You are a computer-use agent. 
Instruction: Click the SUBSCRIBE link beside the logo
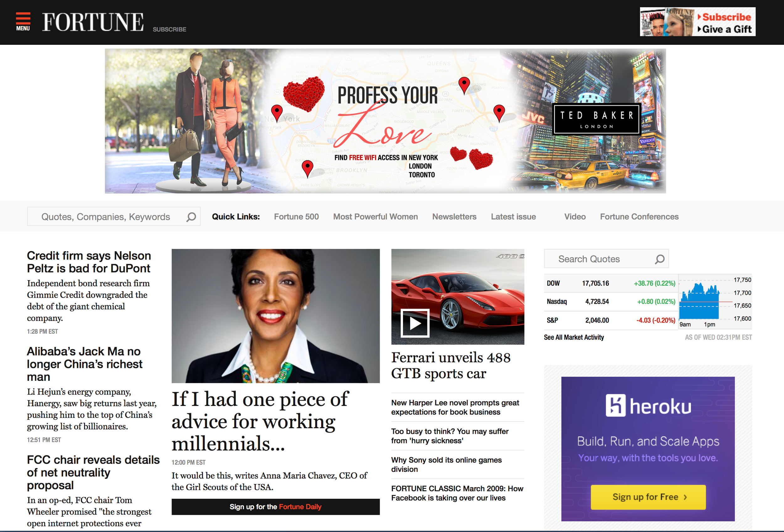pos(169,29)
